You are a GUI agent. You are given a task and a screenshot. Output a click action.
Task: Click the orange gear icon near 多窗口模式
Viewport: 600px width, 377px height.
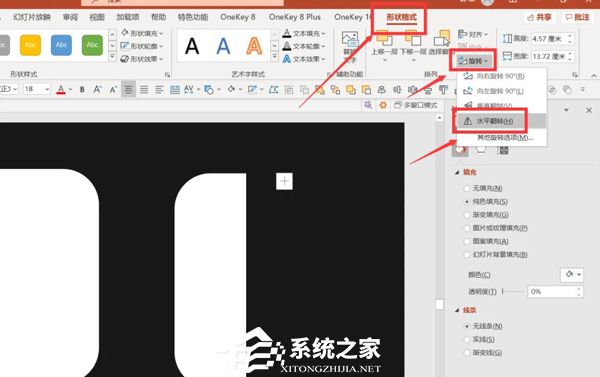click(x=383, y=105)
